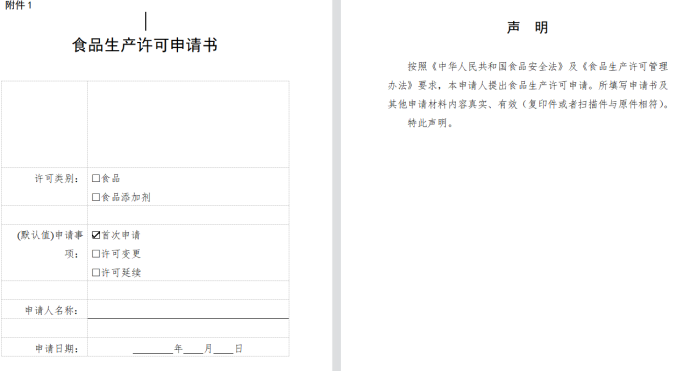Click the large empty cell above 食品 options

[188, 124]
